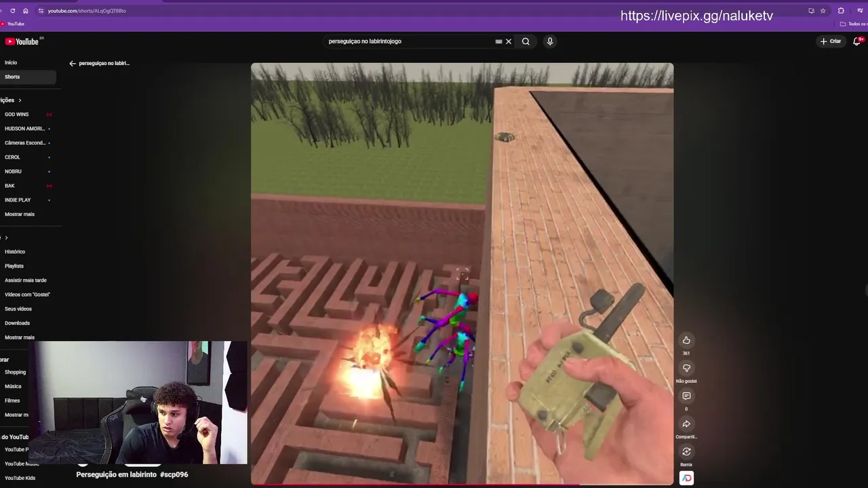Reload the page with the refresh icon
Image resolution: width=868 pixels, height=488 pixels.
click(x=12, y=11)
